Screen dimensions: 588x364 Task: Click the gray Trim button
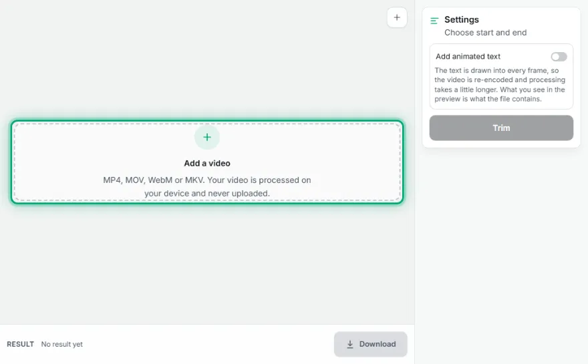point(501,128)
